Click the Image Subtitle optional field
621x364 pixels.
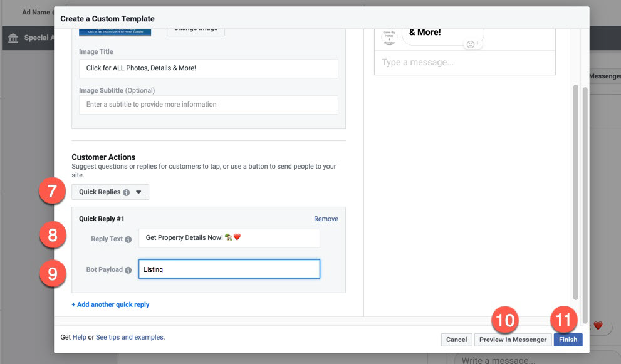click(x=208, y=105)
